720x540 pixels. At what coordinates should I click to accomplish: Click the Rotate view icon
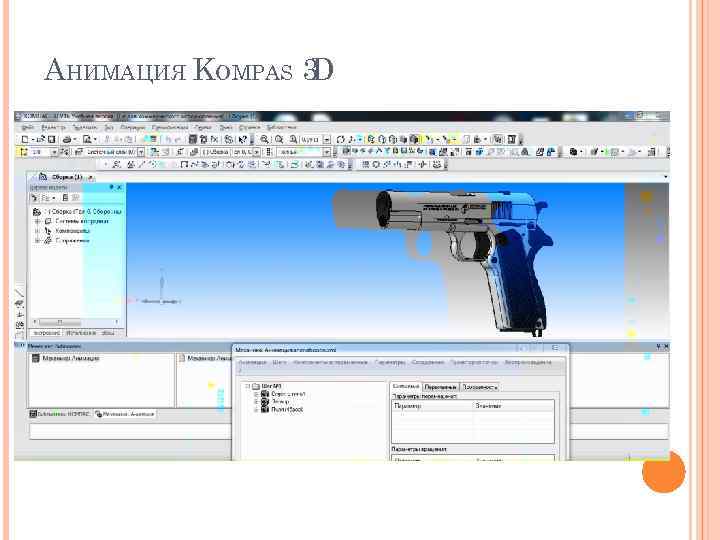coord(340,139)
